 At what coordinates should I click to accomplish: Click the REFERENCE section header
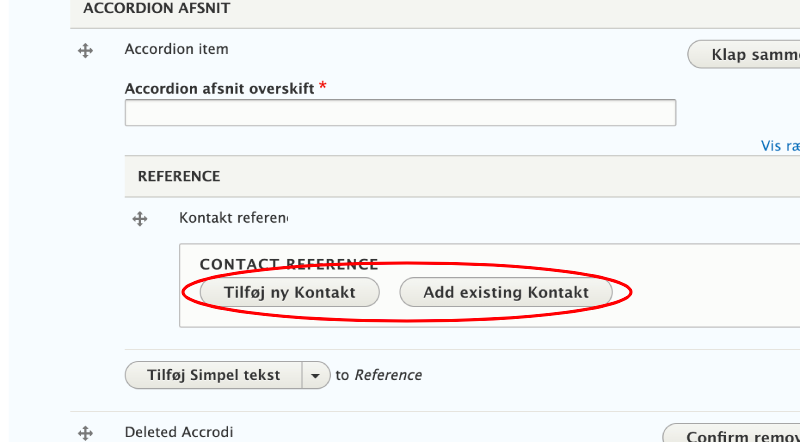(x=178, y=176)
